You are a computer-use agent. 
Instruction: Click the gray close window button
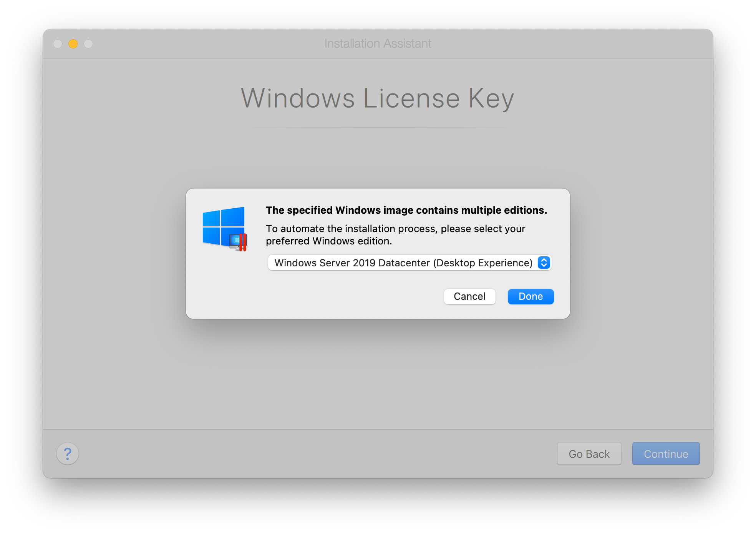58,44
